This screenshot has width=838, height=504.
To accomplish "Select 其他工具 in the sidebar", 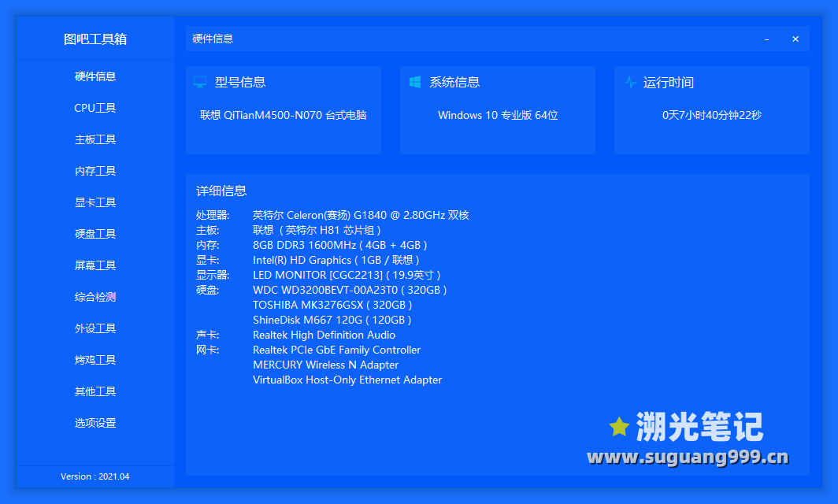I will (95, 391).
